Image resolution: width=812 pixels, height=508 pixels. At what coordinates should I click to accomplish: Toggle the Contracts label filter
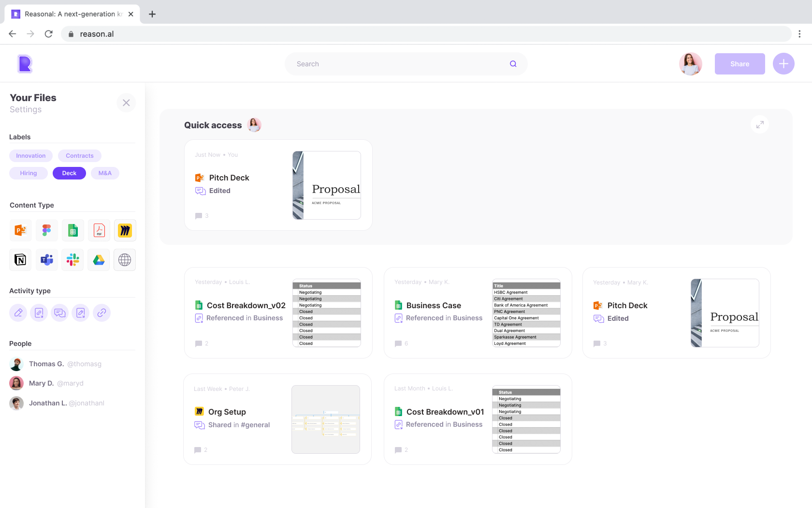80,156
